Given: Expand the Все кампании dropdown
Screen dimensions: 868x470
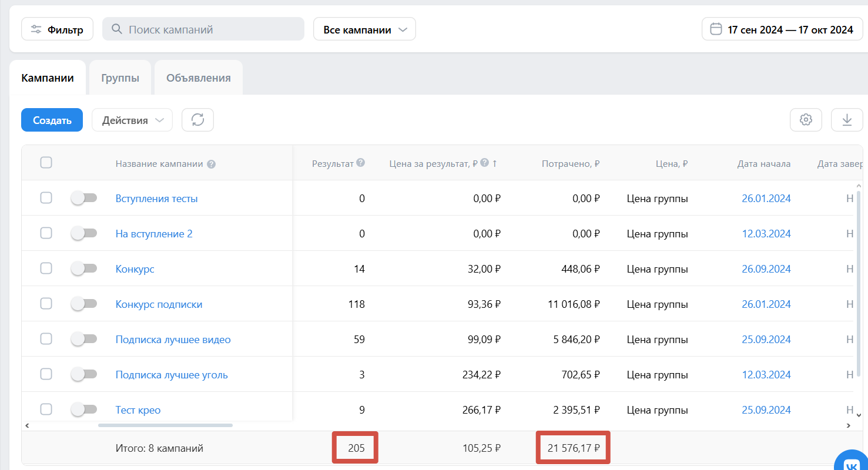Looking at the screenshot, I should pyautogui.click(x=365, y=29).
